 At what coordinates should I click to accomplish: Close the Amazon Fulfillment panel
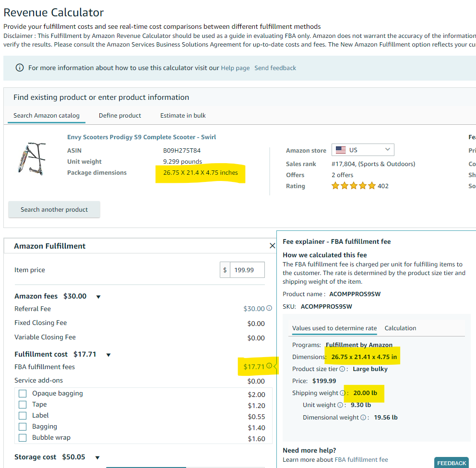click(272, 246)
